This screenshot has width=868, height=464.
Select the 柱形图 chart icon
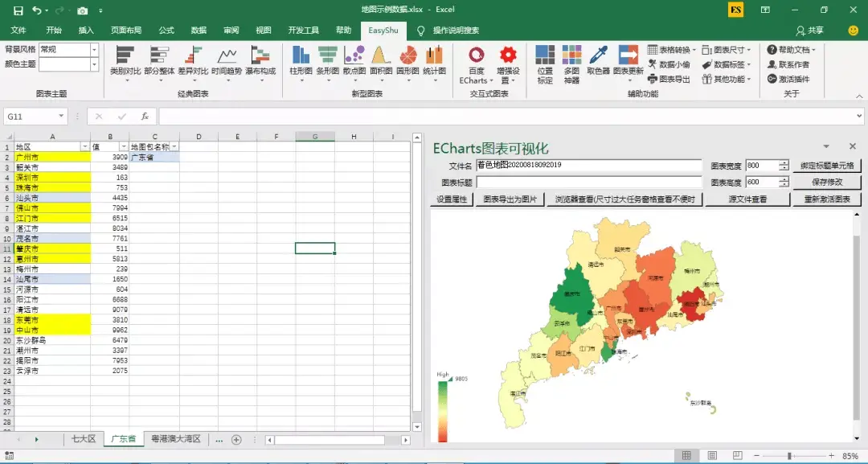pyautogui.click(x=301, y=61)
